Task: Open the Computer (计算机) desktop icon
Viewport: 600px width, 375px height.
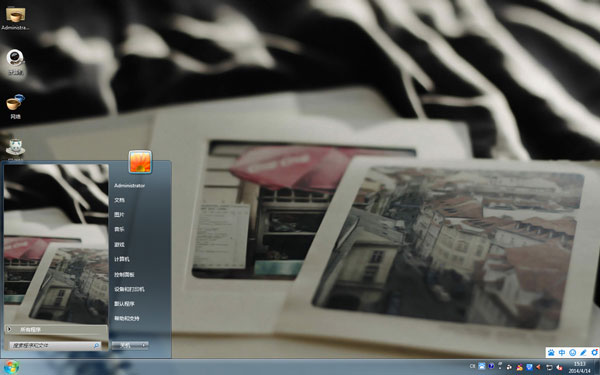Action: pyautogui.click(x=15, y=62)
